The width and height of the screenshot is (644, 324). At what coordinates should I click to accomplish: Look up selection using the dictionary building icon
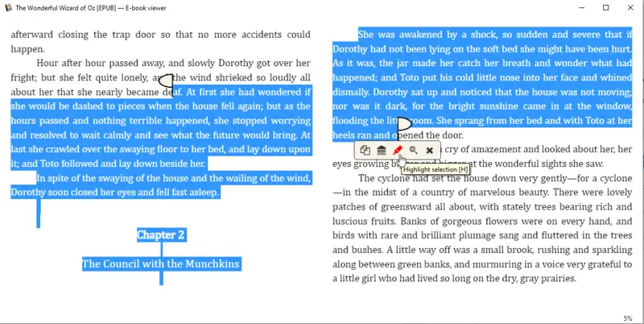coord(381,150)
